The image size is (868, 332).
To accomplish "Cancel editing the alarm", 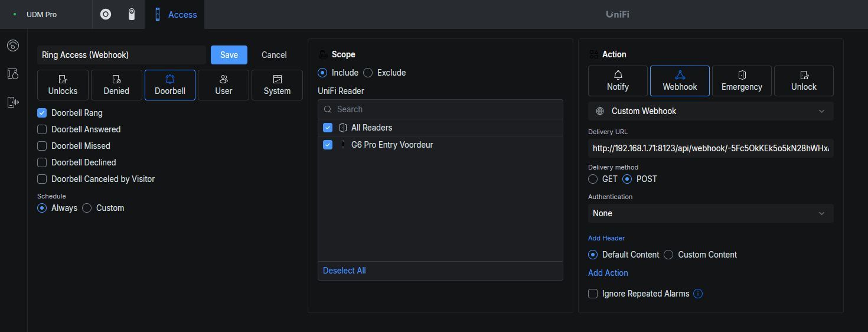I will (274, 55).
